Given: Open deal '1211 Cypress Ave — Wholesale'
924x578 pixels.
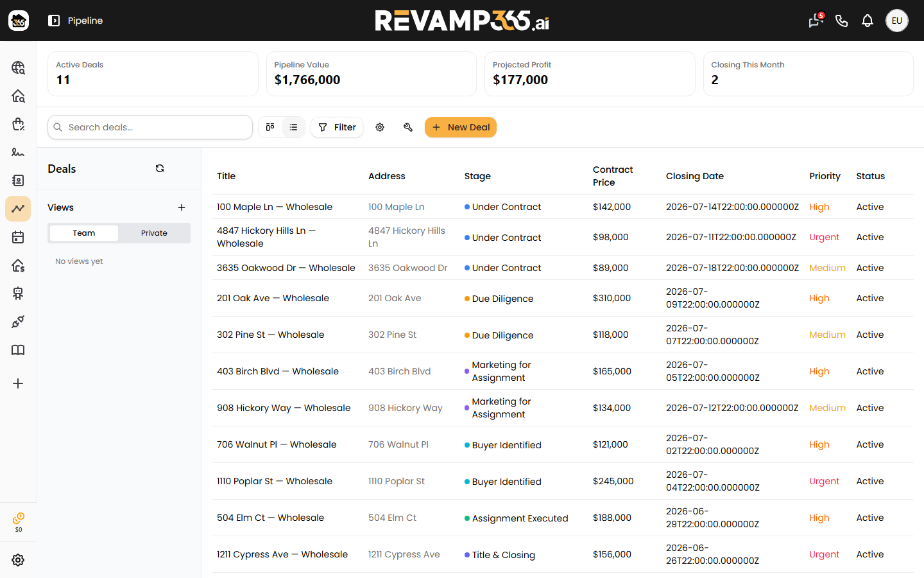Looking at the screenshot, I should coord(282,554).
